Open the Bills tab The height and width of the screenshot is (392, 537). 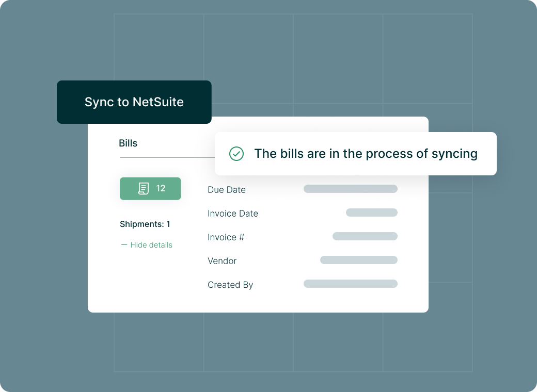pos(128,143)
